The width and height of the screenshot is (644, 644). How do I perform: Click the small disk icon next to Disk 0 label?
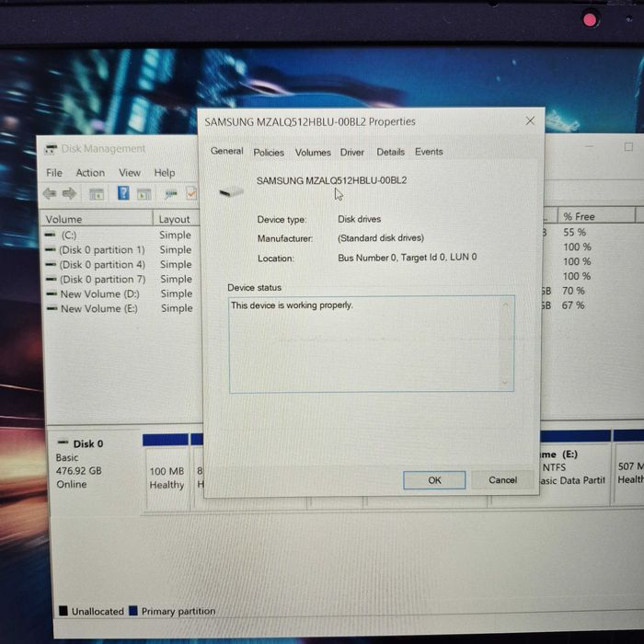point(63,443)
